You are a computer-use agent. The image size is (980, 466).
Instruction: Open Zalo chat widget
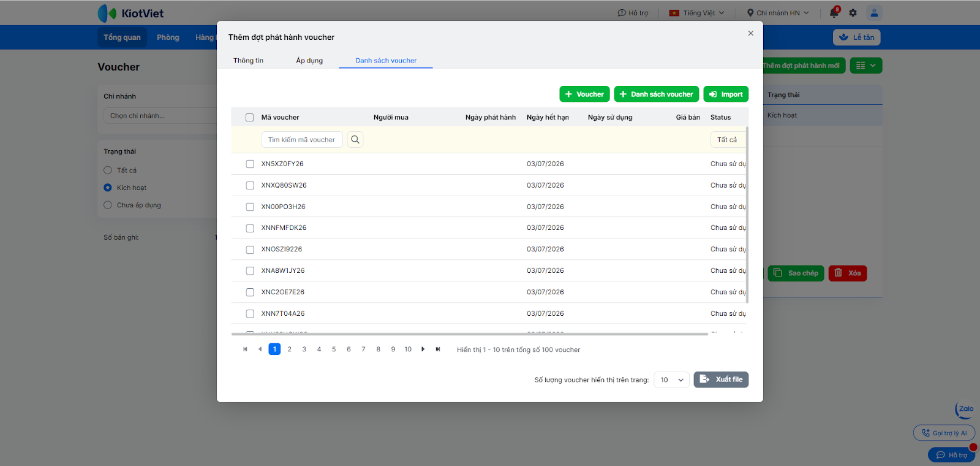[965, 410]
